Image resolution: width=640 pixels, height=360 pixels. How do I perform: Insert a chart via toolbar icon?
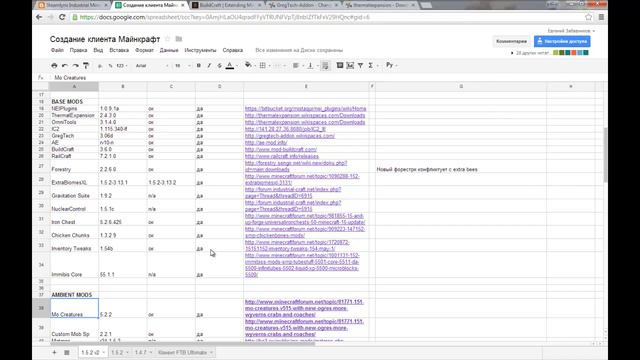[x=350, y=65]
